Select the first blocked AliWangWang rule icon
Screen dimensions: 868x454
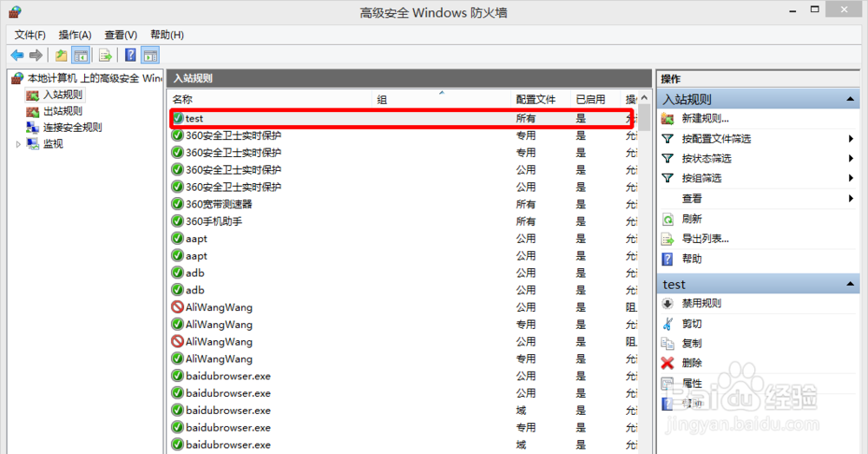[x=178, y=307]
